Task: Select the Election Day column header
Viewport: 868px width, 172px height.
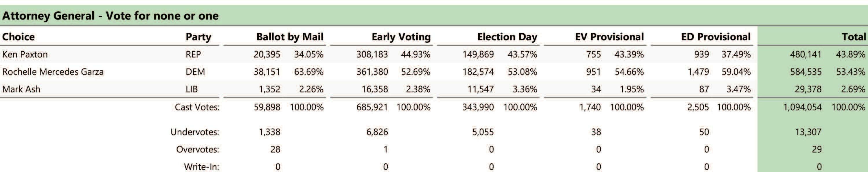Action: (x=507, y=37)
